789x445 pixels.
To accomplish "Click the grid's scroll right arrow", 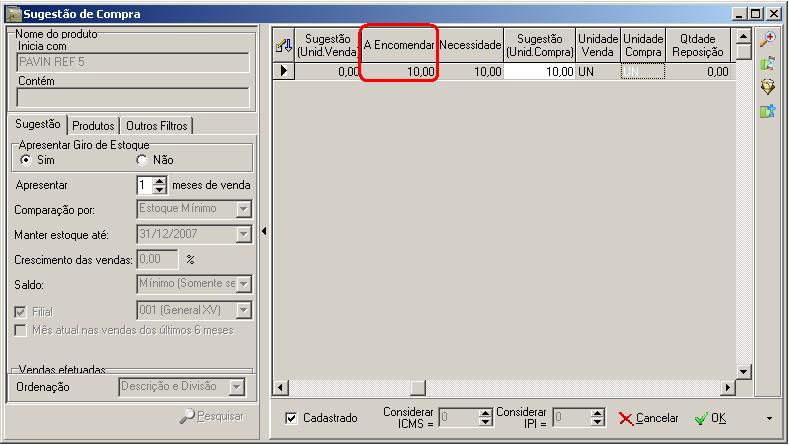I will pos(727,388).
